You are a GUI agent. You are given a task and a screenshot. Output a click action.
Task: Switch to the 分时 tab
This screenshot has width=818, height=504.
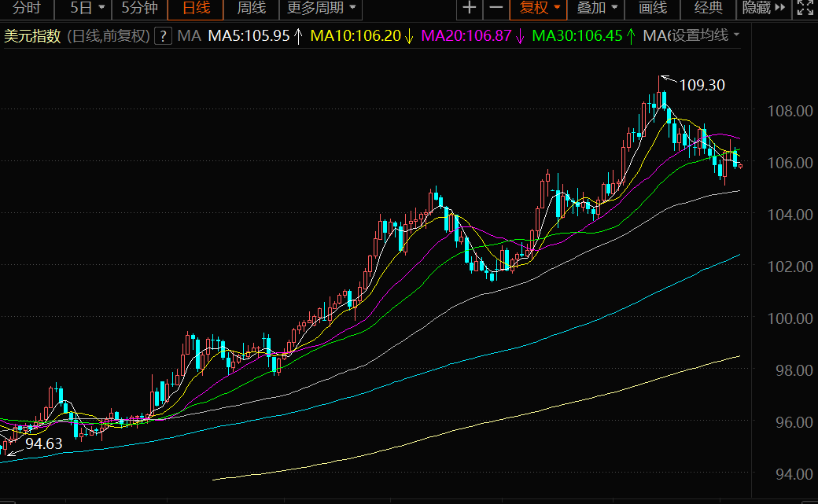point(27,9)
